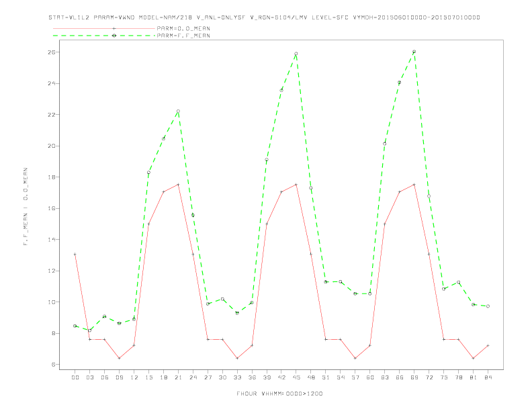Viewport: 532px width, 411px height.
Task: Click the PARM=O.O_MEAN legend label
Action: click(183, 28)
